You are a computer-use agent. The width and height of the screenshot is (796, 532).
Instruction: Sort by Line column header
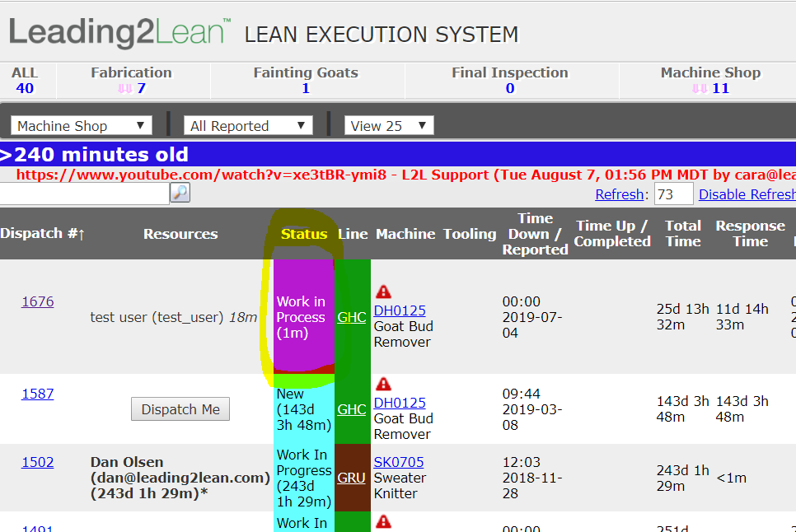pos(353,235)
